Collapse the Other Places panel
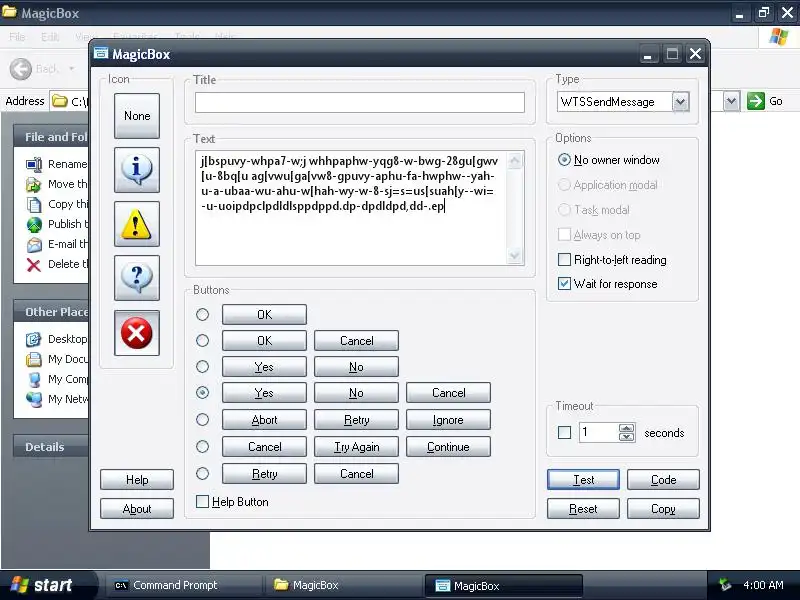Screen dimensions: 800x600 (51, 312)
